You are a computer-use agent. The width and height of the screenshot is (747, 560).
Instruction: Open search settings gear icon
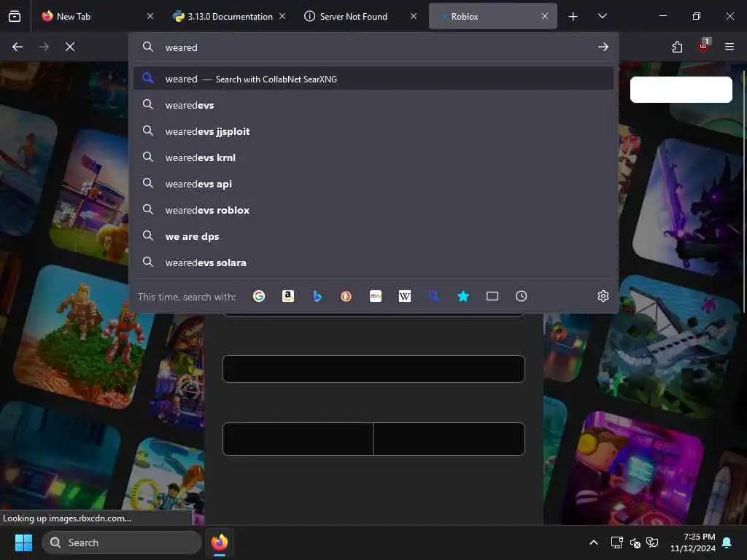(603, 296)
